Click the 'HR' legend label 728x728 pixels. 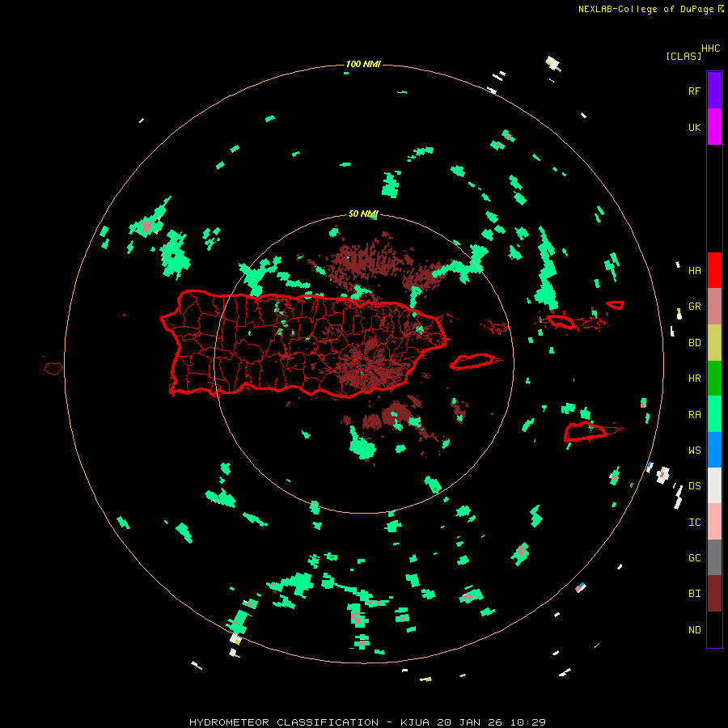pyautogui.click(x=694, y=379)
